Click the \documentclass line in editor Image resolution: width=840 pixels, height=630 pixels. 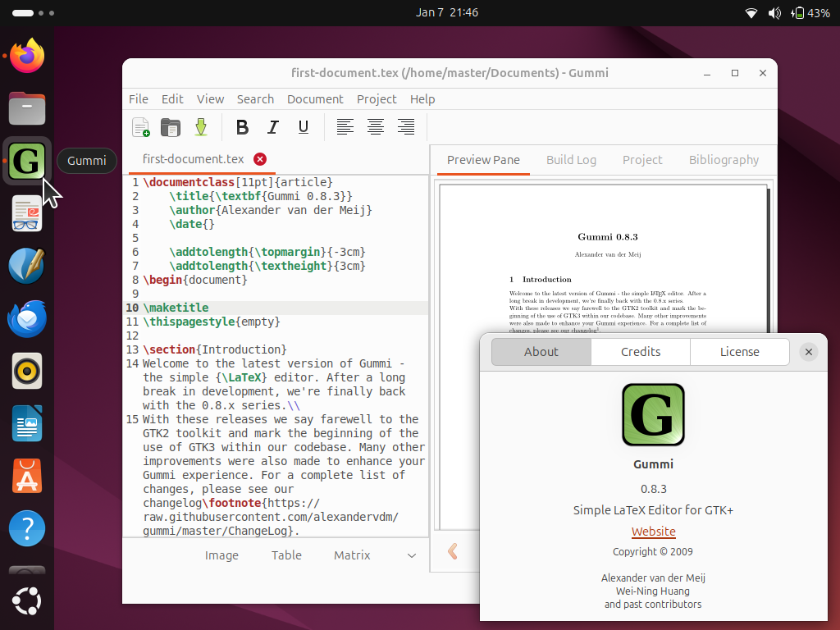point(238,182)
